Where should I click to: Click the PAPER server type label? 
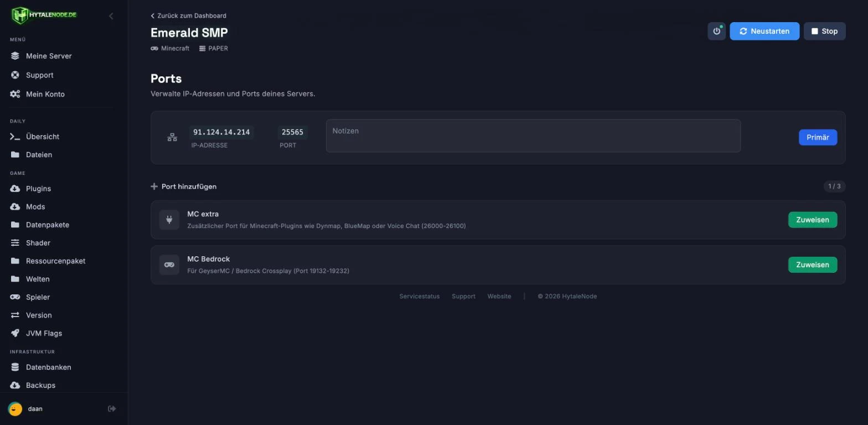[214, 48]
